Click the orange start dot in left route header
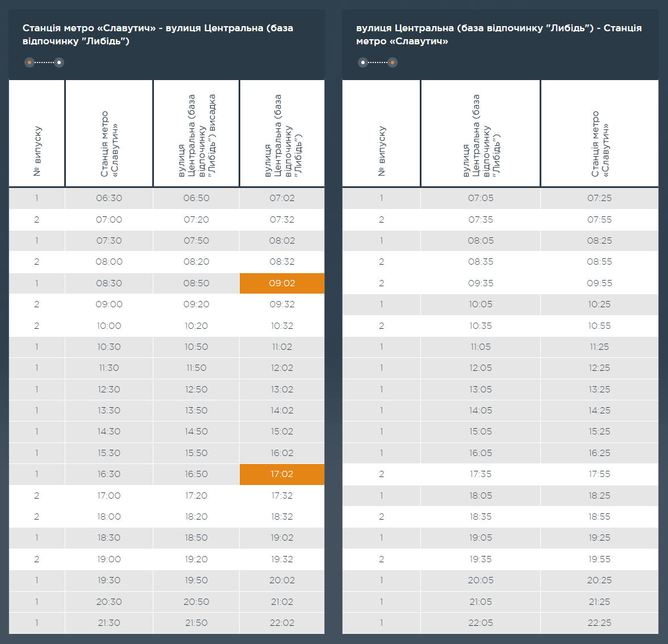The height and width of the screenshot is (644, 668). coord(30,62)
